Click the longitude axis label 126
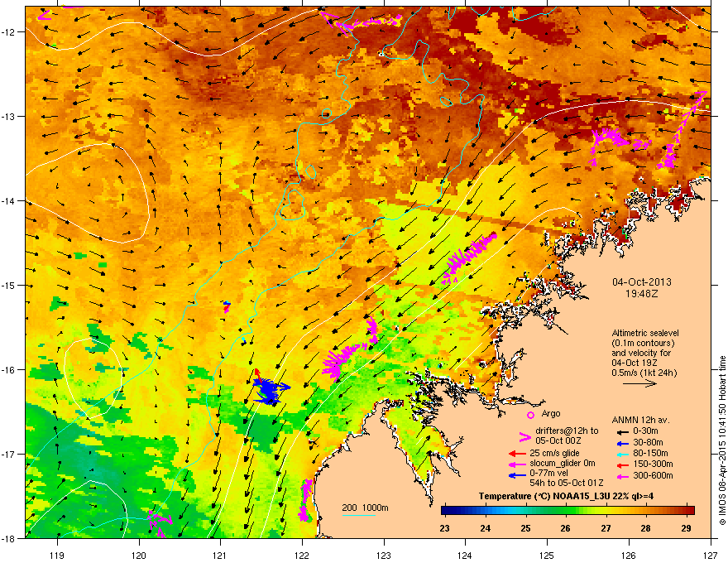728x563 pixels. [x=628, y=555]
